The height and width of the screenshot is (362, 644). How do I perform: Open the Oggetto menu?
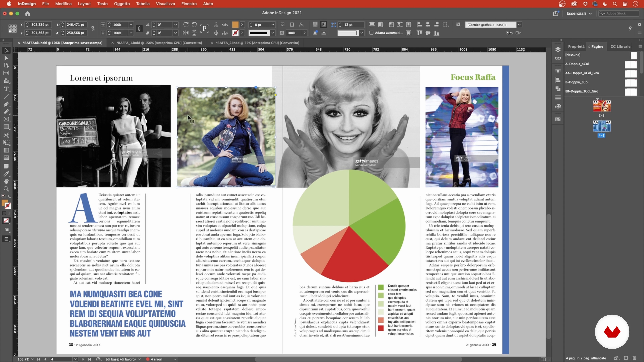[x=122, y=4]
